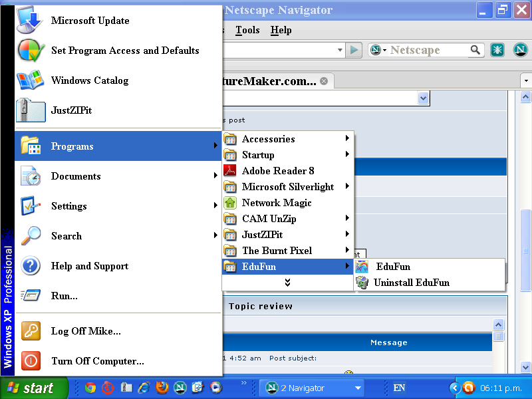Click the Go arrow button beside address bar
The image size is (532, 399).
(354, 51)
